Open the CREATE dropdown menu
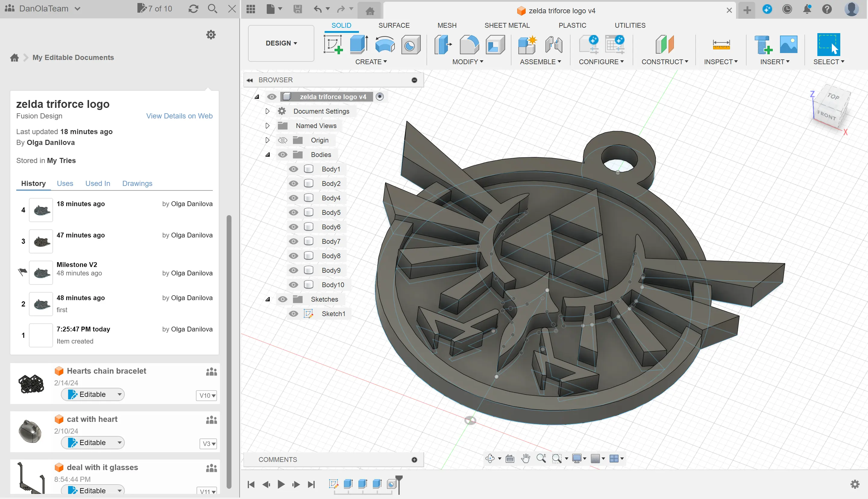This screenshot has height=499, width=868. click(x=371, y=62)
